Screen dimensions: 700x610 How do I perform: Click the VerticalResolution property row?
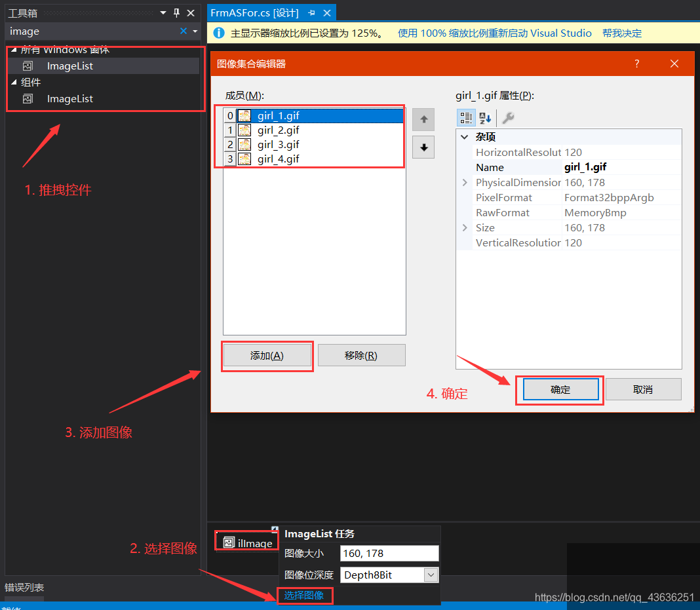point(577,242)
